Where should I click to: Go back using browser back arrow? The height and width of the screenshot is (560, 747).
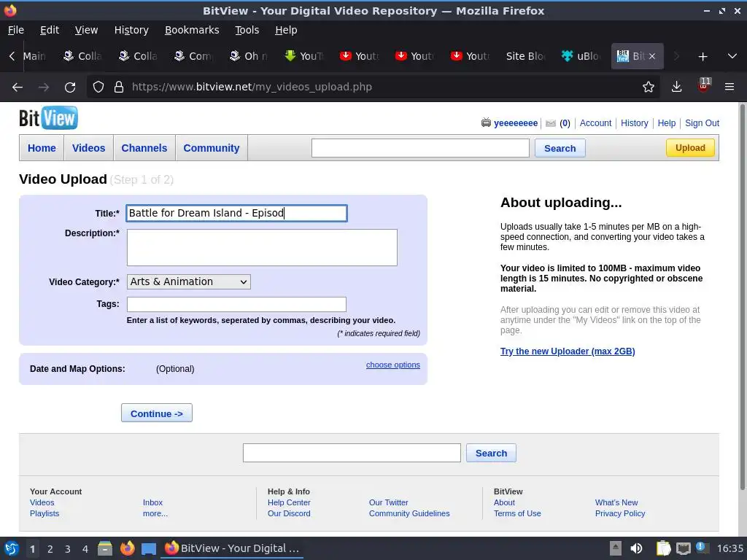(x=18, y=87)
